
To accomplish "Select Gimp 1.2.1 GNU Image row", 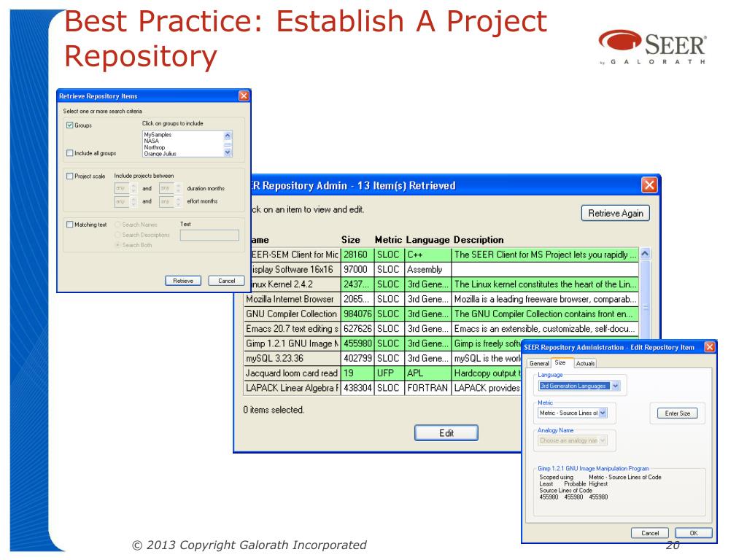I will [x=382, y=343].
